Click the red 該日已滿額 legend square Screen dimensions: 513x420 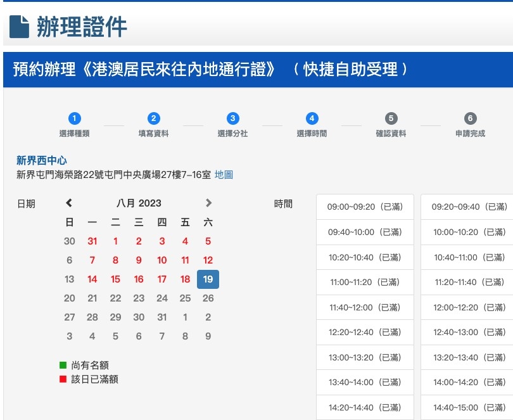61,378
